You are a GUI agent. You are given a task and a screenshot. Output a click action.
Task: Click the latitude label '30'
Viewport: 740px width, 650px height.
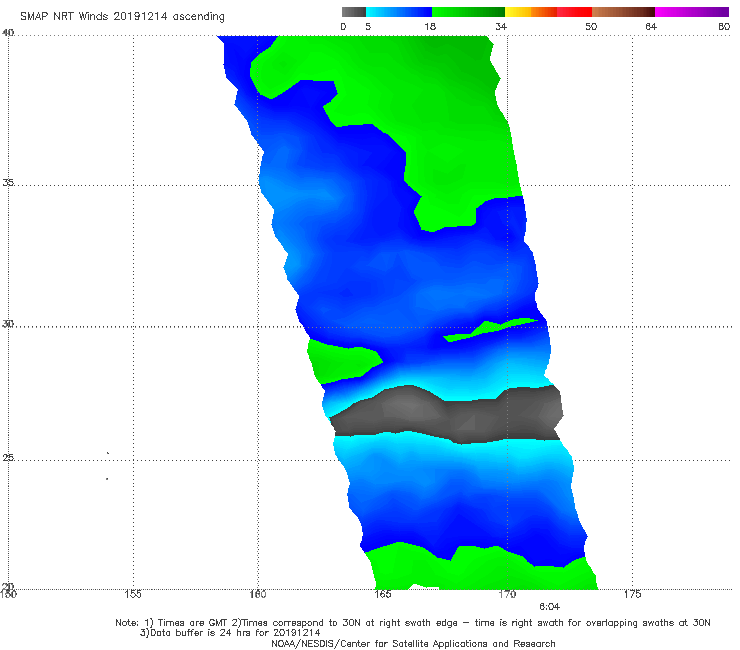point(8,324)
